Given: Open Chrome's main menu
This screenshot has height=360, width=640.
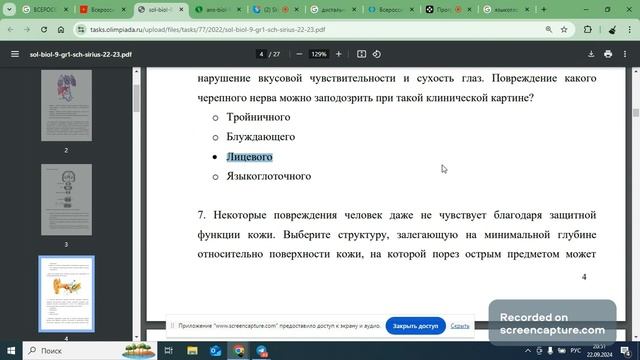Looking at the screenshot, I should click(629, 29).
